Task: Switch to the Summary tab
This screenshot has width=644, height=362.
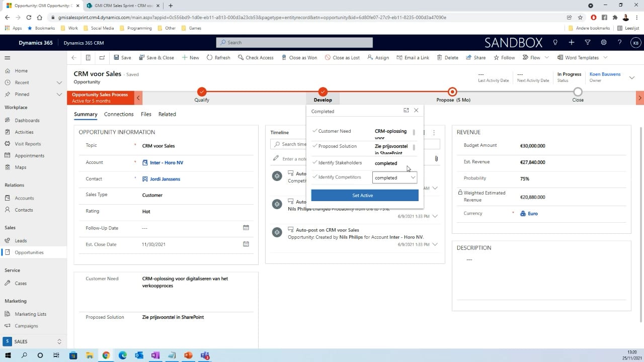Action: coord(86,114)
